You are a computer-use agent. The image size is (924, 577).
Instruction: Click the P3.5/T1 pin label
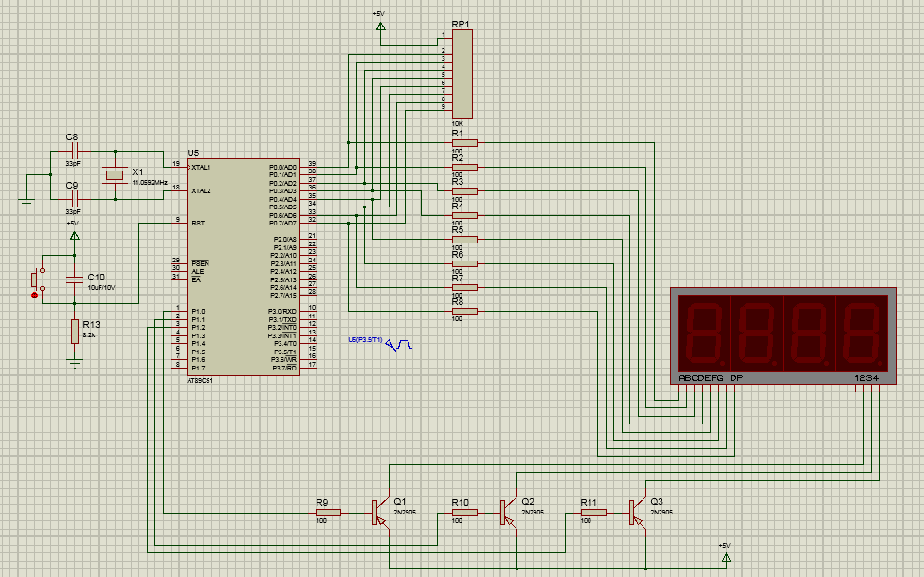click(x=284, y=352)
